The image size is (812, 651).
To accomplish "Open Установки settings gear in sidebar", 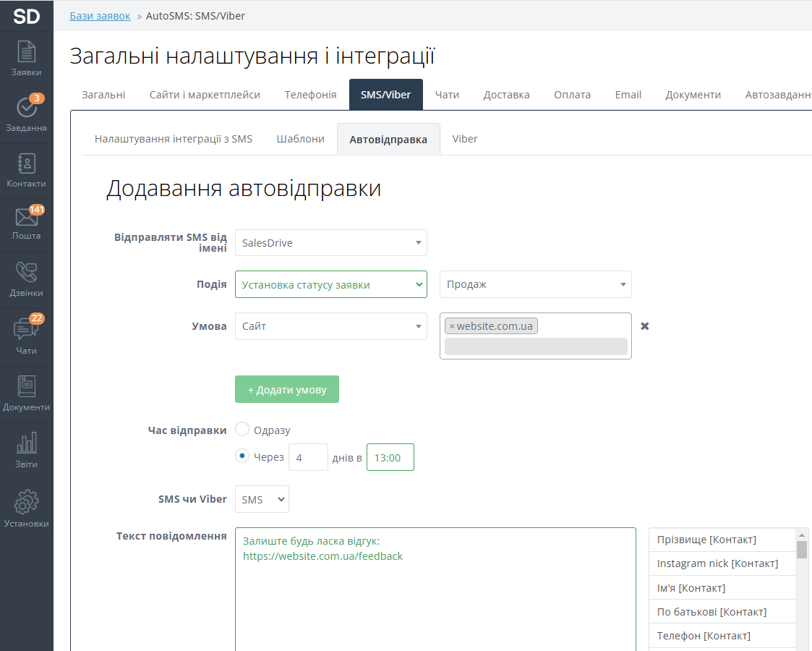I will [x=26, y=509].
